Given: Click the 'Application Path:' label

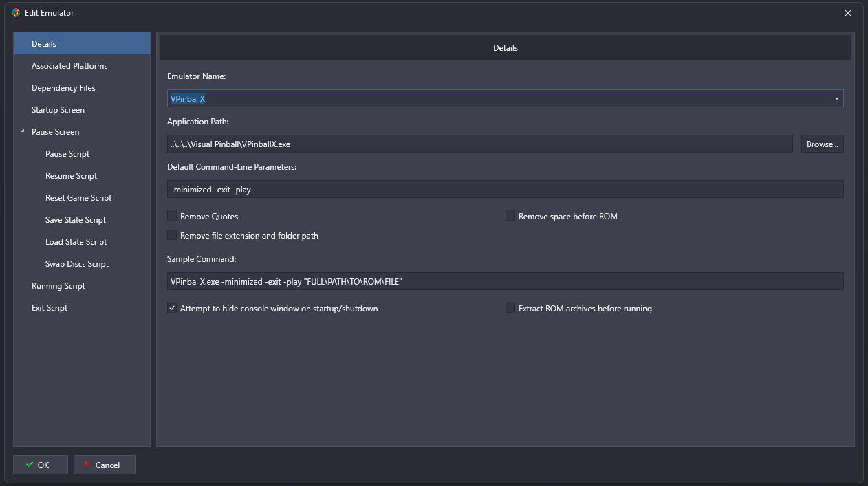Looking at the screenshot, I should point(198,121).
